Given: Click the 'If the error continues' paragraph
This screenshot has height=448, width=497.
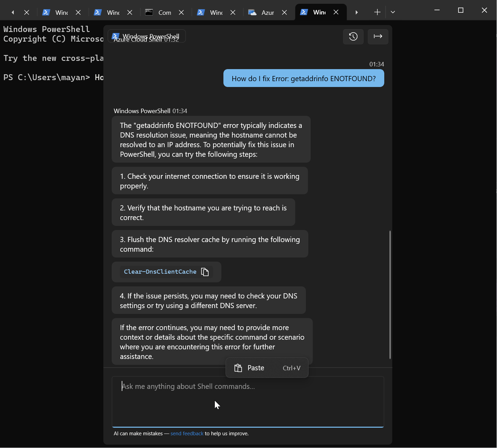Looking at the screenshot, I should coord(212,342).
